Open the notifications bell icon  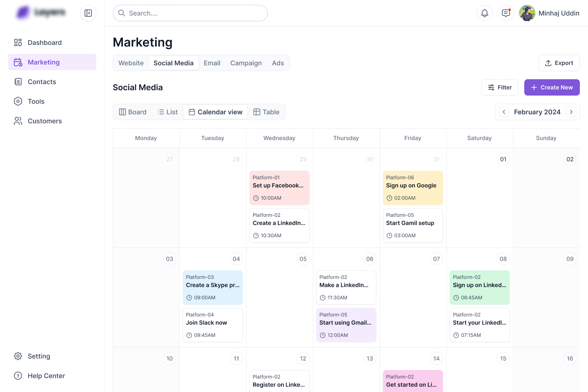pyautogui.click(x=485, y=13)
